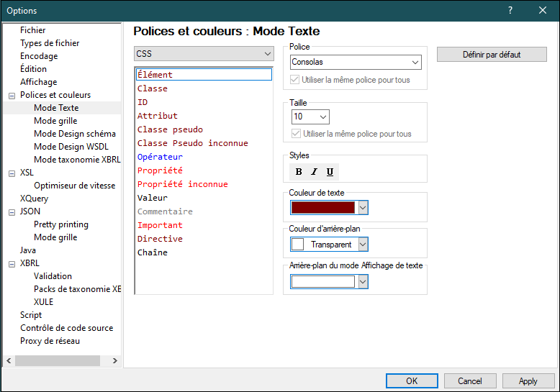Click the Définir par défaut button
Image resolution: width=560 pixels, height=392 pixels.
click(x=492, y=55)
